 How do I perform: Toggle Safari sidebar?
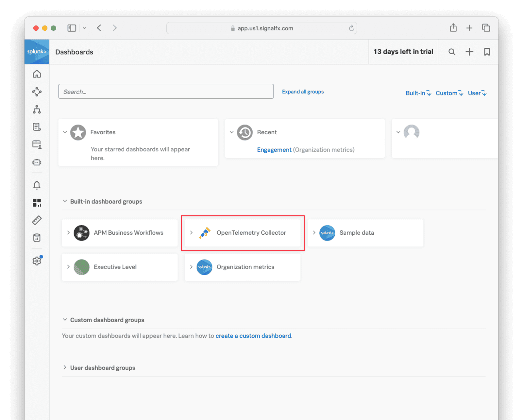pos(72,28)
